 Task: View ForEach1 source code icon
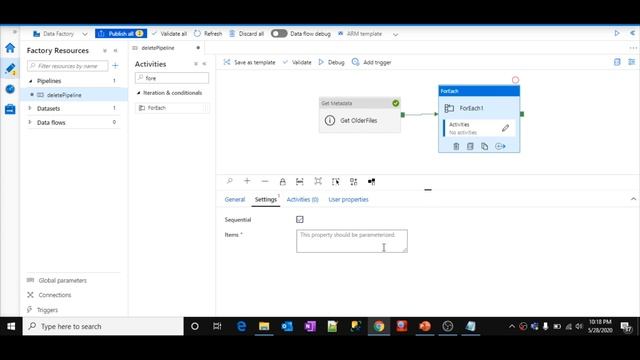(470, 146)
